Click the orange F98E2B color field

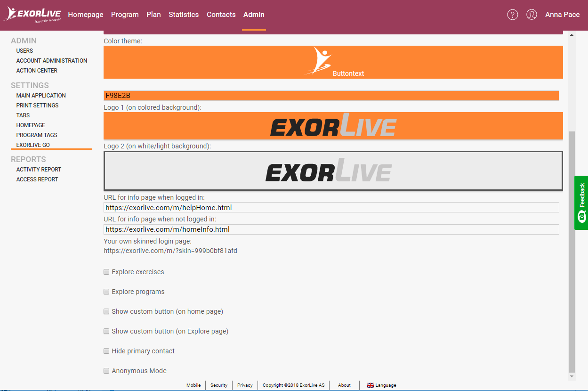[x=331, y=96]
